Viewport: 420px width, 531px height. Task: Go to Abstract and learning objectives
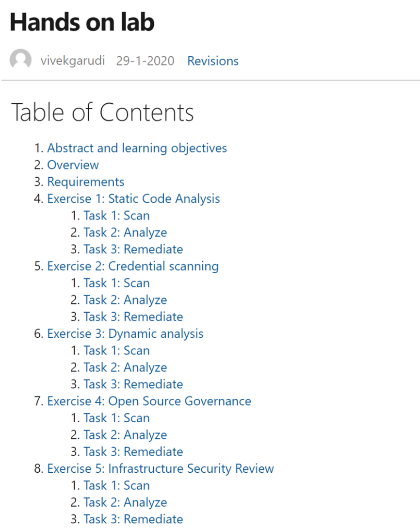[137, 149]
